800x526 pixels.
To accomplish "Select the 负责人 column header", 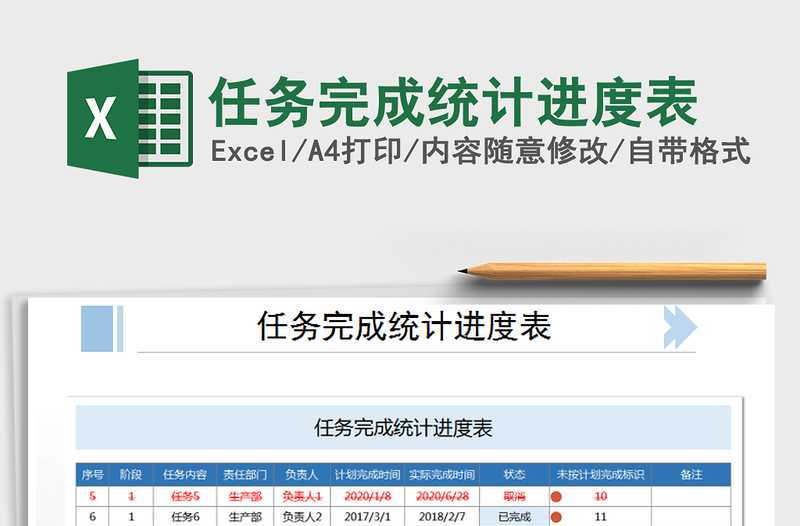I will (x=302, y=475).
